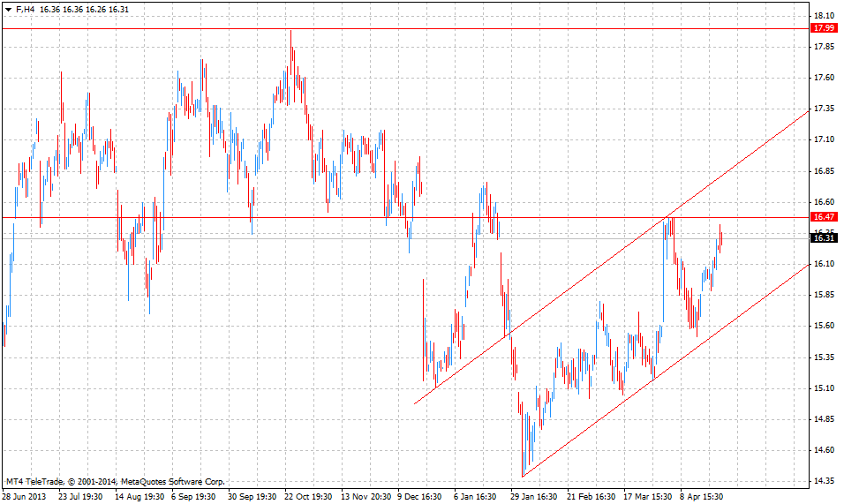Click the 22 Oct 19:30 time label
This screenshot has height=504, width=844.
pyautogui.click(x=308, y=496)
